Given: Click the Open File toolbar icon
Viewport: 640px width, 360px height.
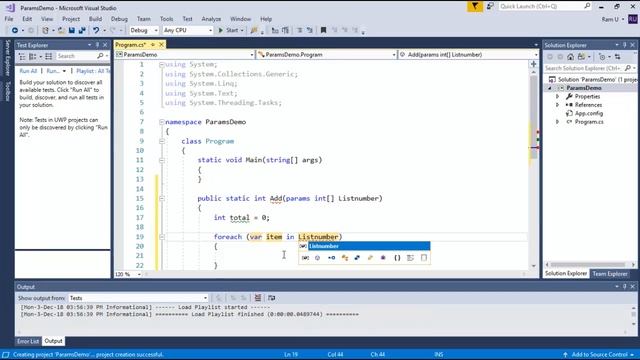Looking at the screenshot, I should pyautogui.click(x=61, y=30).
